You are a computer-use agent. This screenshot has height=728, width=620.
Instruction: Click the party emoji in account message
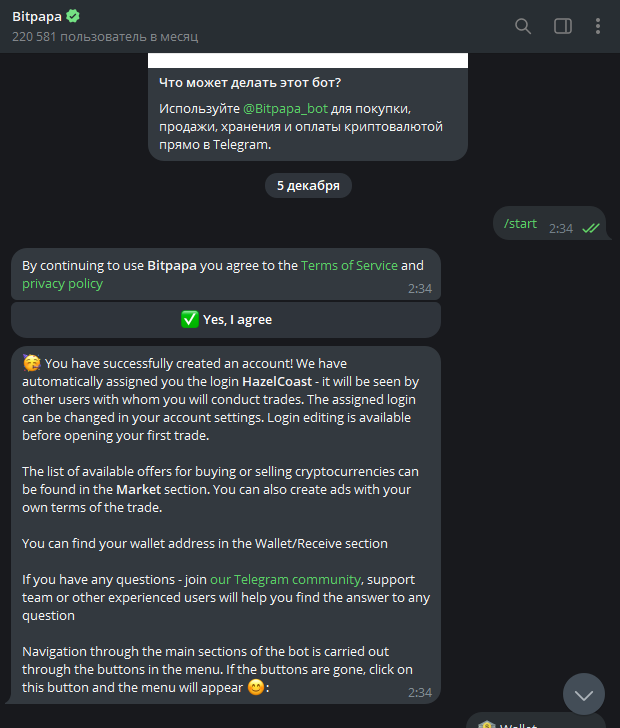31,364
